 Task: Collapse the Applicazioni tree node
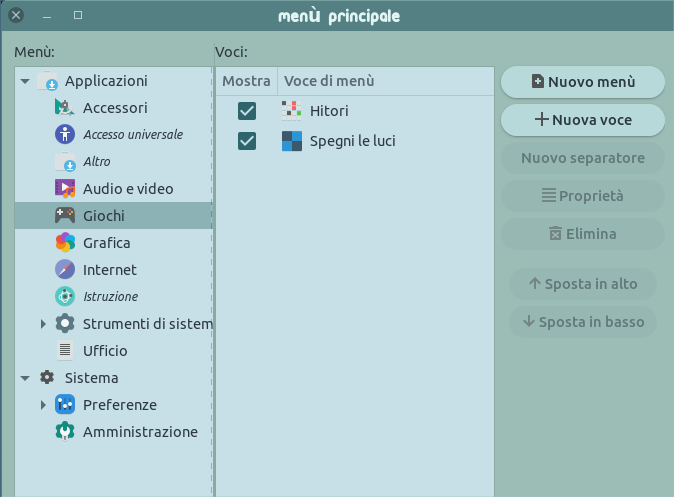[25, 81]
